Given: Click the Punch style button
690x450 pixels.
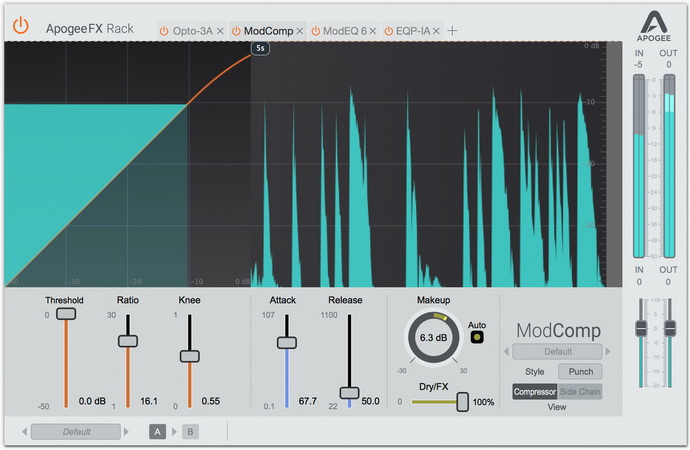Looking at the screenshot, I should [580, 372].
